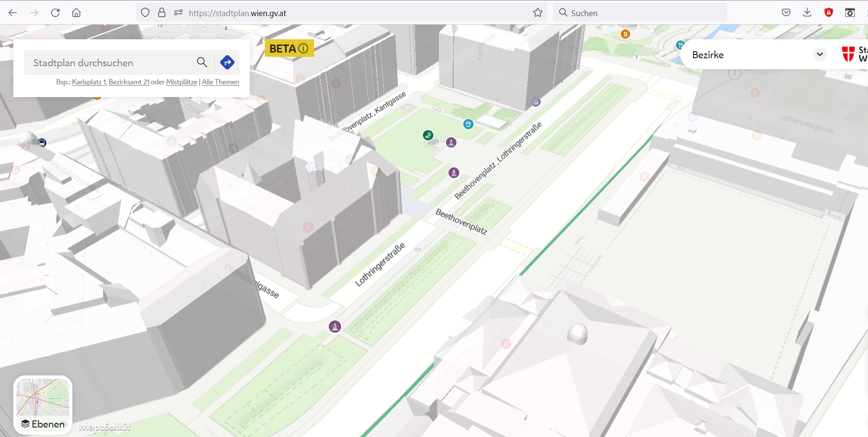Click the Stadt Wien coat of arms logo
The width and height of the screenshot is (868, 437).
[x=848, y=54]
